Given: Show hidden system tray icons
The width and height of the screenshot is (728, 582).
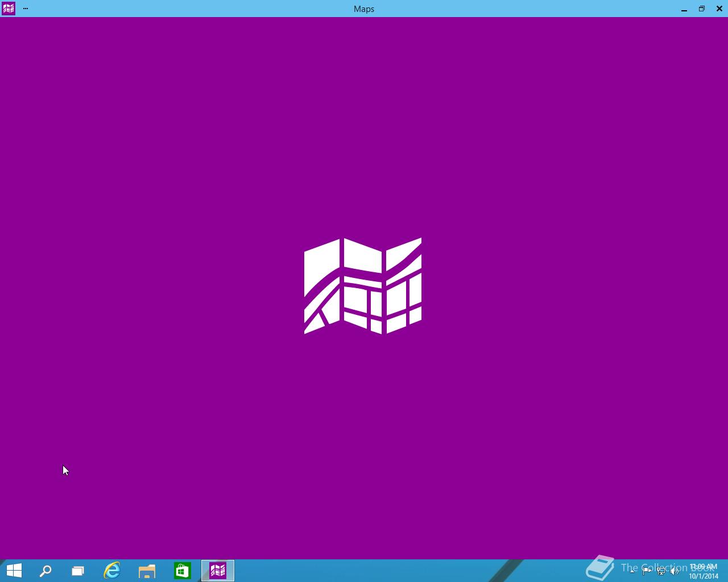Looking at the screenshot, I should pyautogui.click(x=632, y=571).
